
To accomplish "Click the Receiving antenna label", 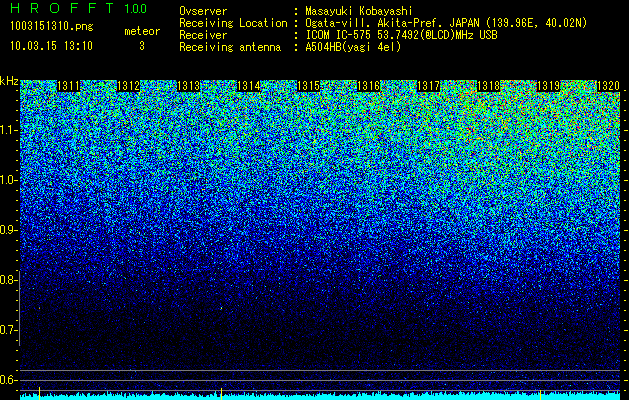I will [x=230, y=47].
